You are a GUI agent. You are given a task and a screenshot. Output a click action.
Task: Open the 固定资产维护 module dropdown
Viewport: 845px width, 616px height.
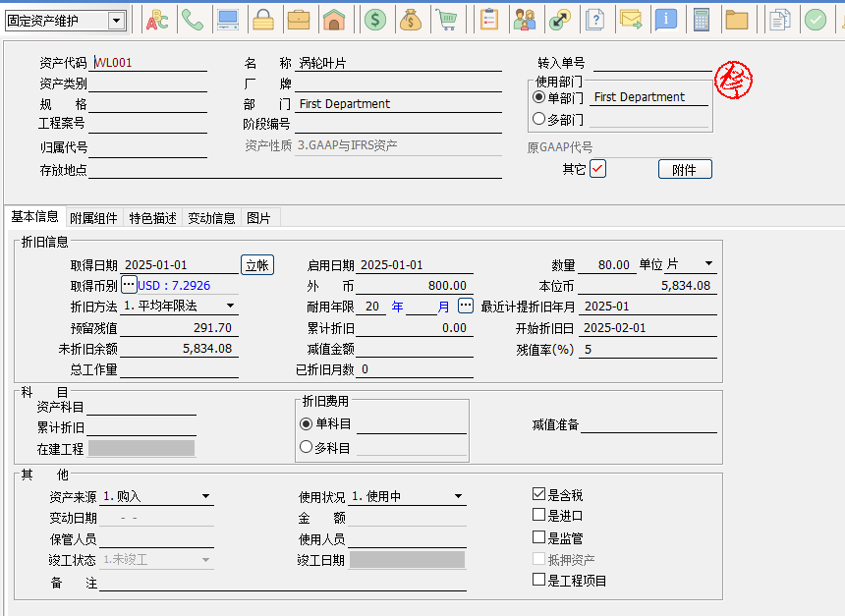117,21
